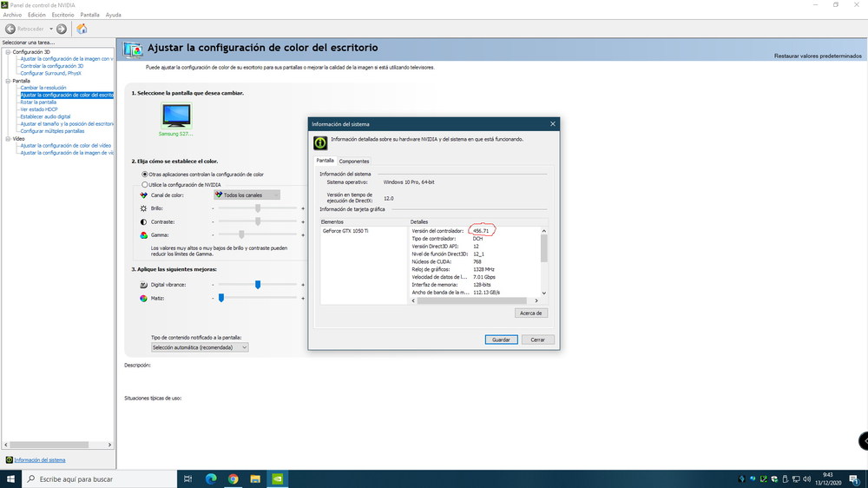Viewport: 868px width, 488px height.
Task: Open the Edición menu
Action: (36, 15)
